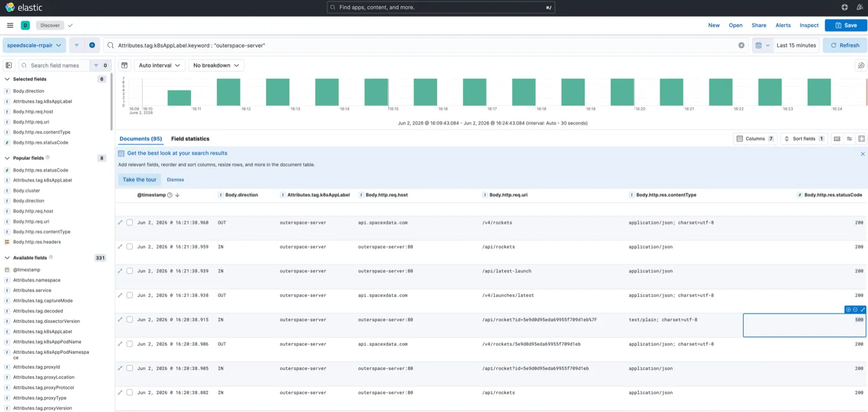Image resolution: width=868 pixels, height=412 pixels.
Task: Click Alerts in the top menu
Action: (x=783, y=25)
